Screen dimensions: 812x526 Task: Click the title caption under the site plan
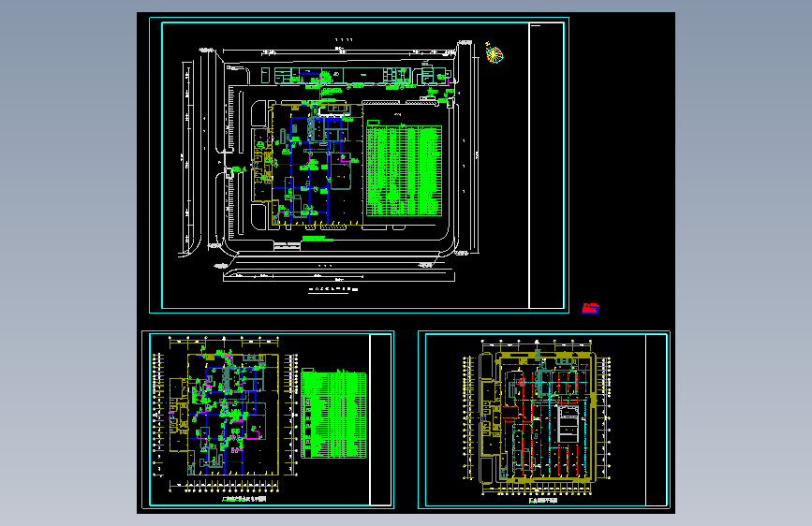pyautogui.click(x=334, y=289)
